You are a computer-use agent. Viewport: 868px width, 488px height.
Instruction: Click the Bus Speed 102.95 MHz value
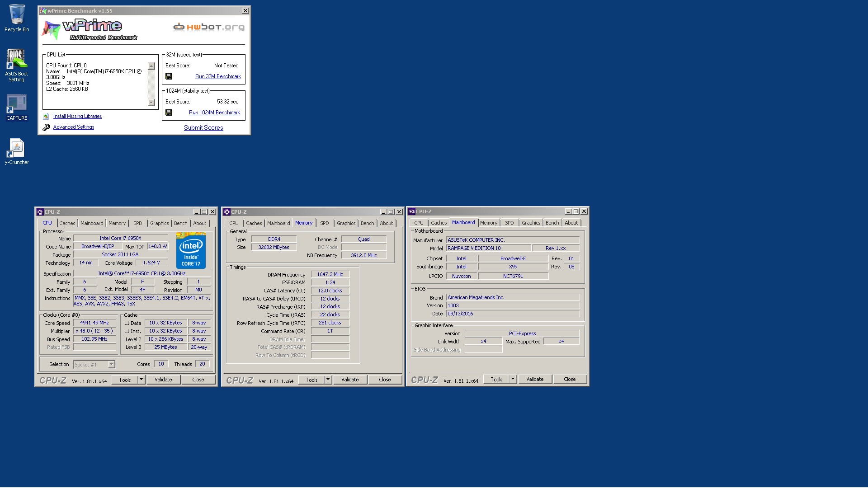94,339
